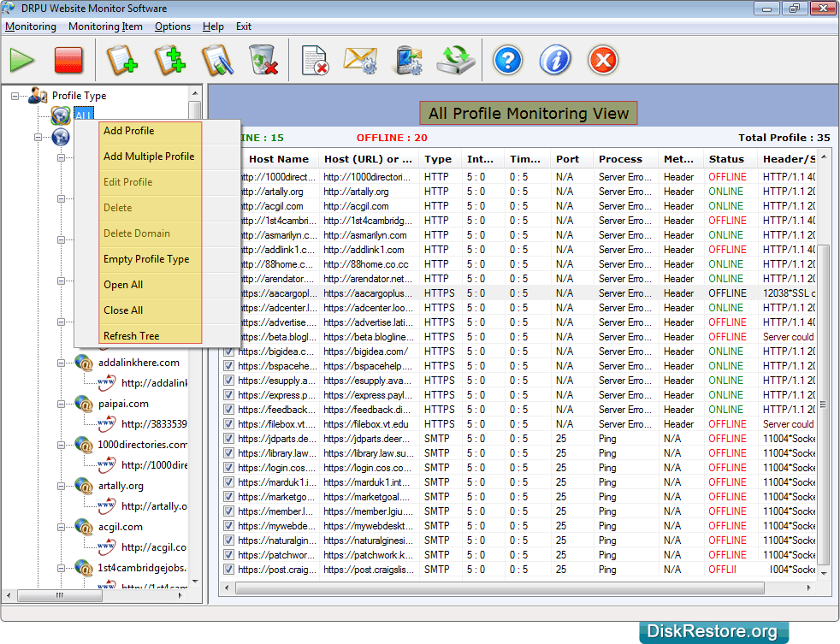Click the red X exit toolbar icon
The height and width of the screenshot is (644, 840).
[603, 60]
